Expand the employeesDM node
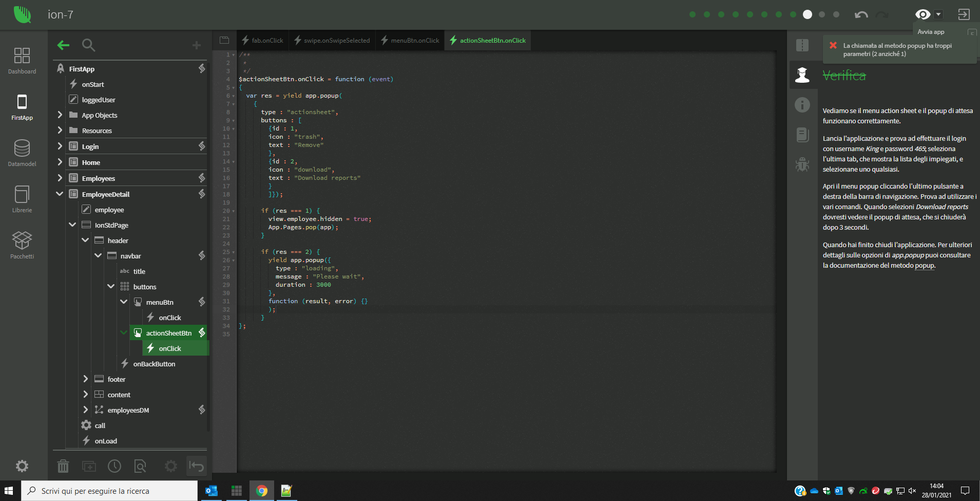Screen dimensions: 980x501 [x=85, y=410]
